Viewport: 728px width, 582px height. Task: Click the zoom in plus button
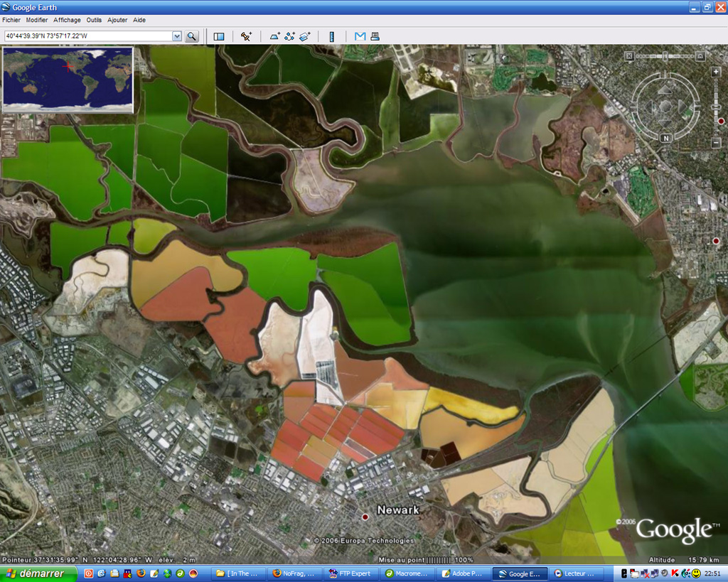(x=715, y=72)
